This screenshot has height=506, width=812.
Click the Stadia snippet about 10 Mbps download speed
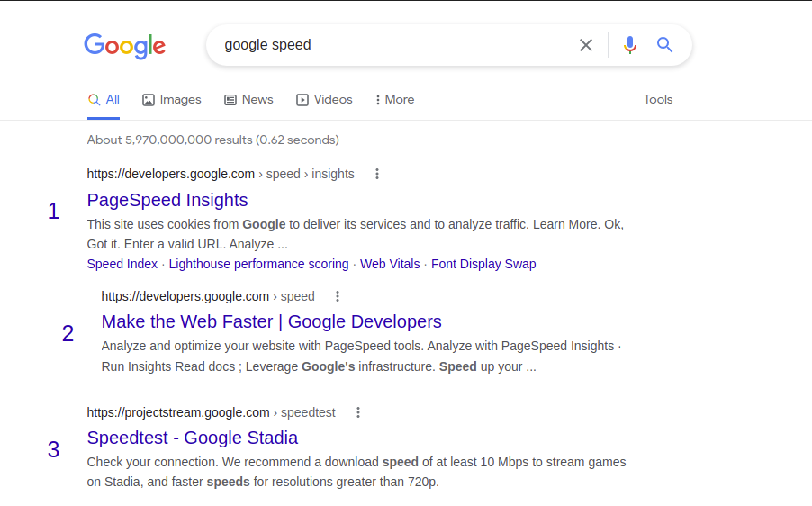tap(356, 472)
